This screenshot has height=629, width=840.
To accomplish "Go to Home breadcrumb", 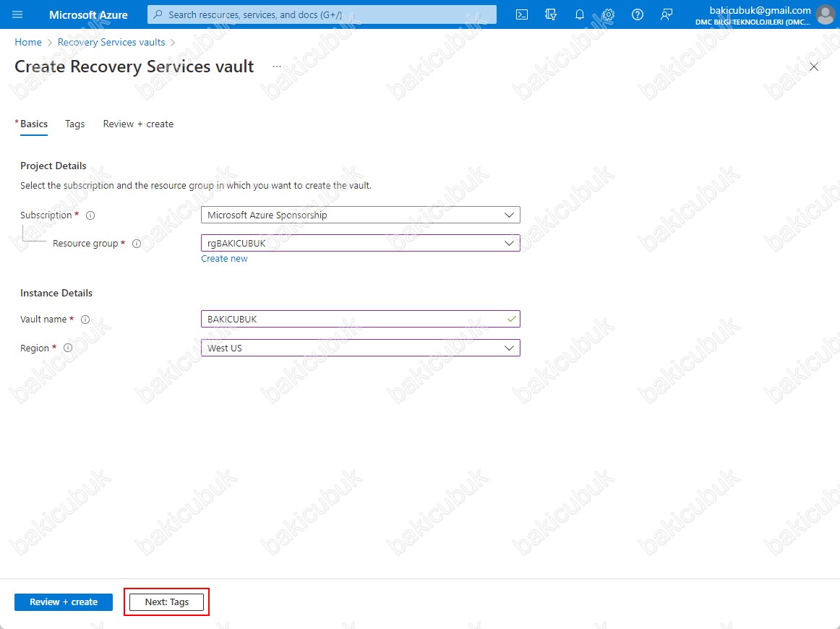I will coord(28,43).
